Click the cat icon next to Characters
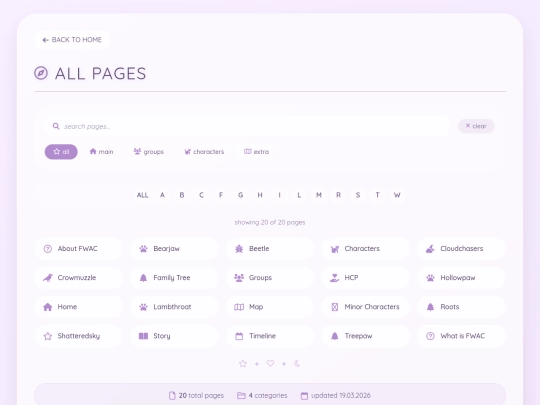This screenshot has height=405, width=540. click(335, 249)
